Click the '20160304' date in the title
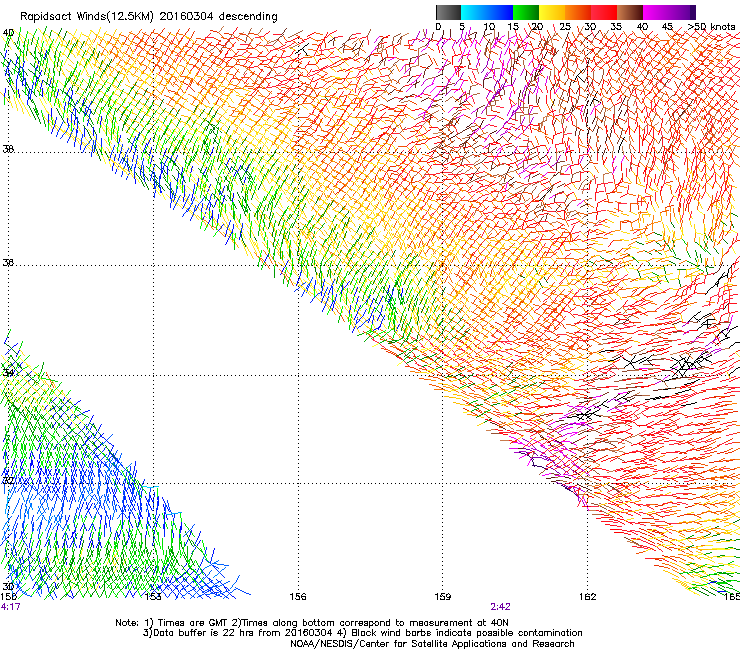The image size is (740, 650). click(x=186, y=16)
